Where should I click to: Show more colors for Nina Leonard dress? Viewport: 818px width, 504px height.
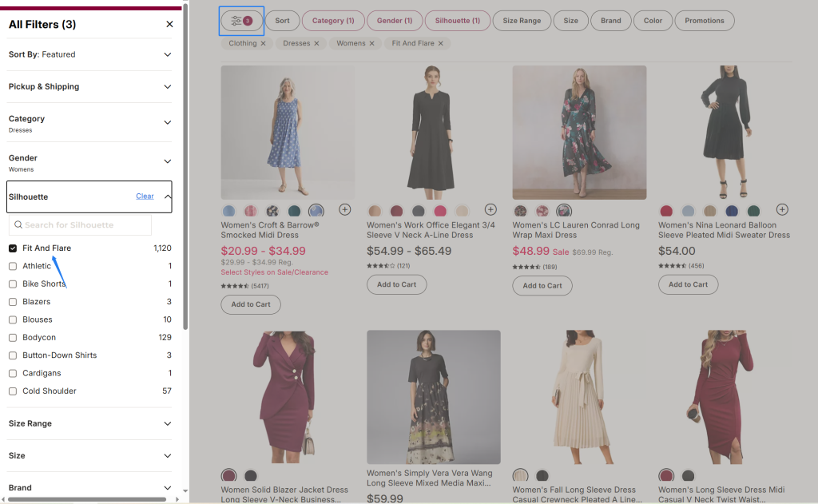[782, 209]
